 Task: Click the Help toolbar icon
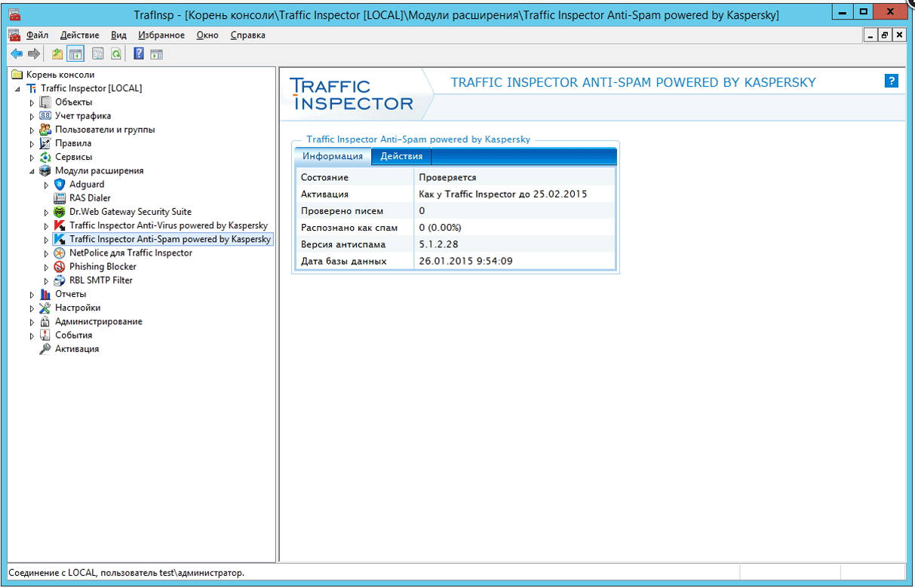(x=139, y=54)
